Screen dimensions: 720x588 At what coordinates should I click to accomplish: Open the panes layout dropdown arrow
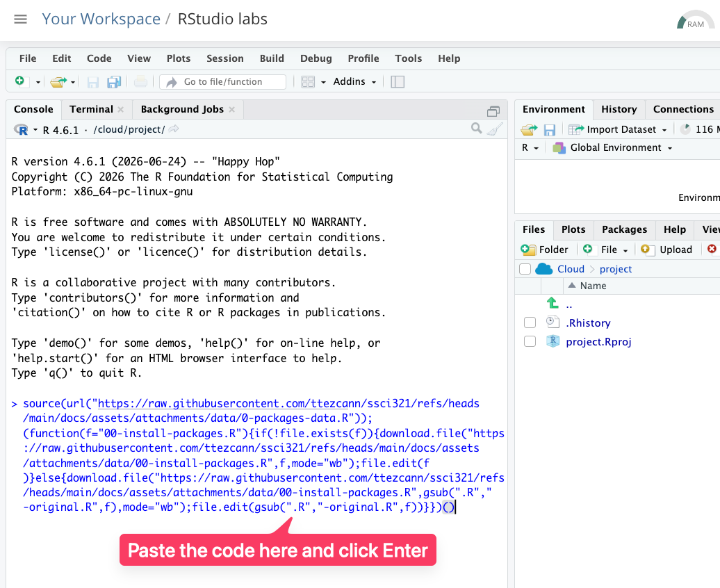[323, 82]
